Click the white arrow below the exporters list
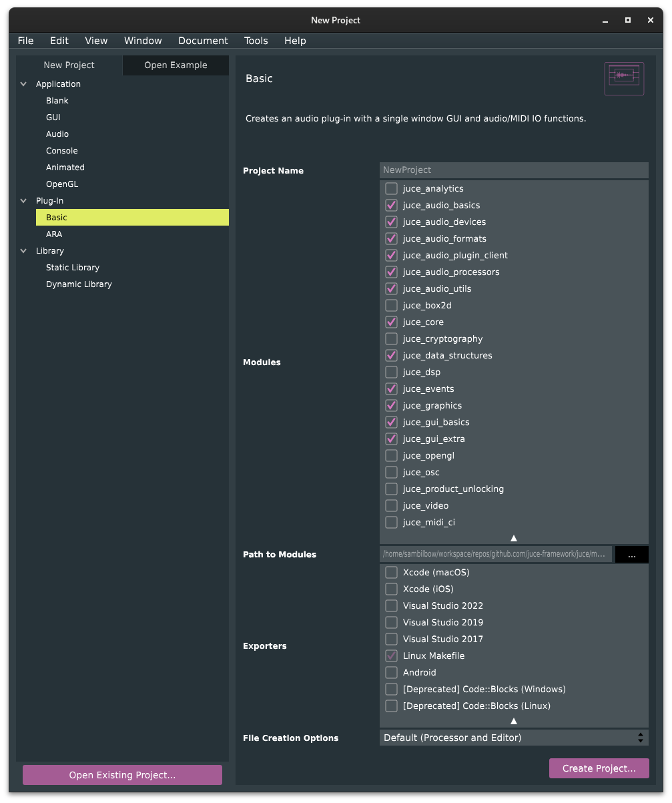 point(514,721)
